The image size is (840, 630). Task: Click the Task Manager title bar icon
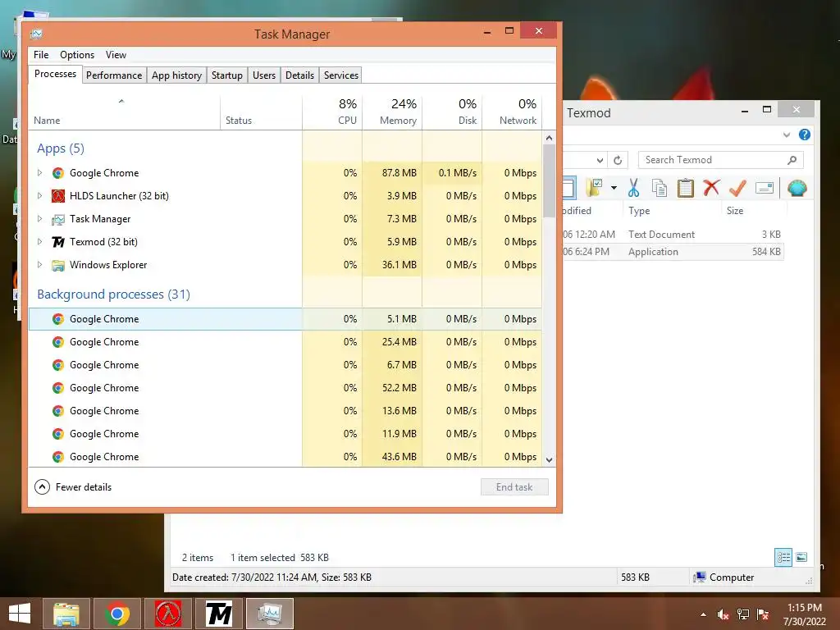(36, 34)
